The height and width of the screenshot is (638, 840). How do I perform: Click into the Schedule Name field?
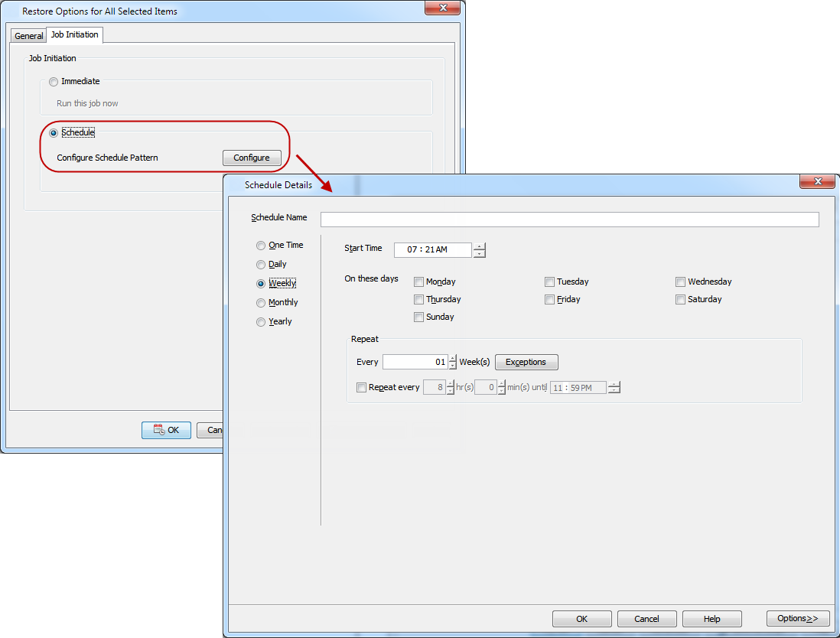pyautogui.click(x=569, y=220)
